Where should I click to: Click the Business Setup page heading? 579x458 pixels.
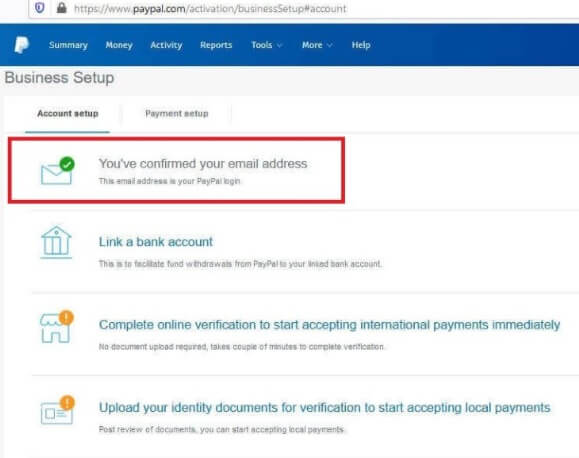click(x=59, y=78)
